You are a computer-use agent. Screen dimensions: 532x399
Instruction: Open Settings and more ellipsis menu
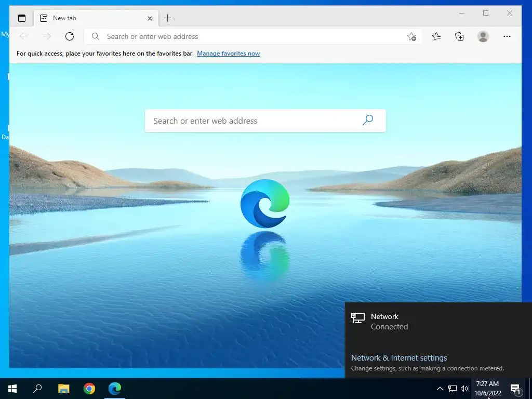click(507, 36)
